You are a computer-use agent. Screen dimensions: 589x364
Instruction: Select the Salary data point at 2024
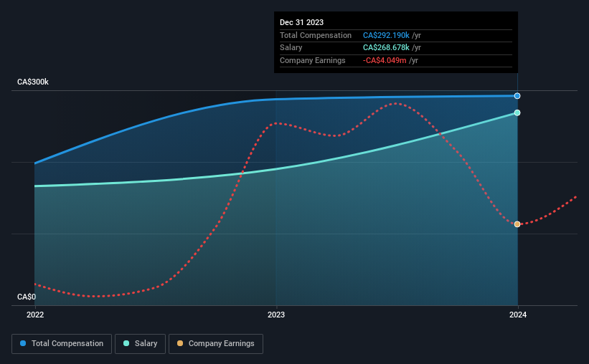click(517, 113)
